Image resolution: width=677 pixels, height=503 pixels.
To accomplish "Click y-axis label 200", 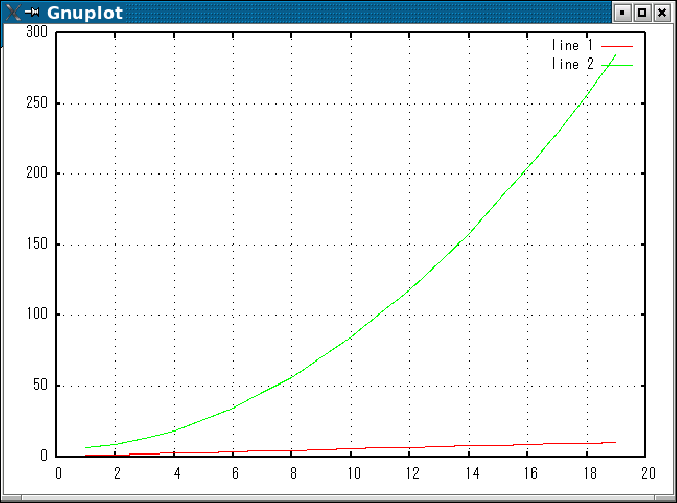I will pyautogui.click(x=37, y=173).
